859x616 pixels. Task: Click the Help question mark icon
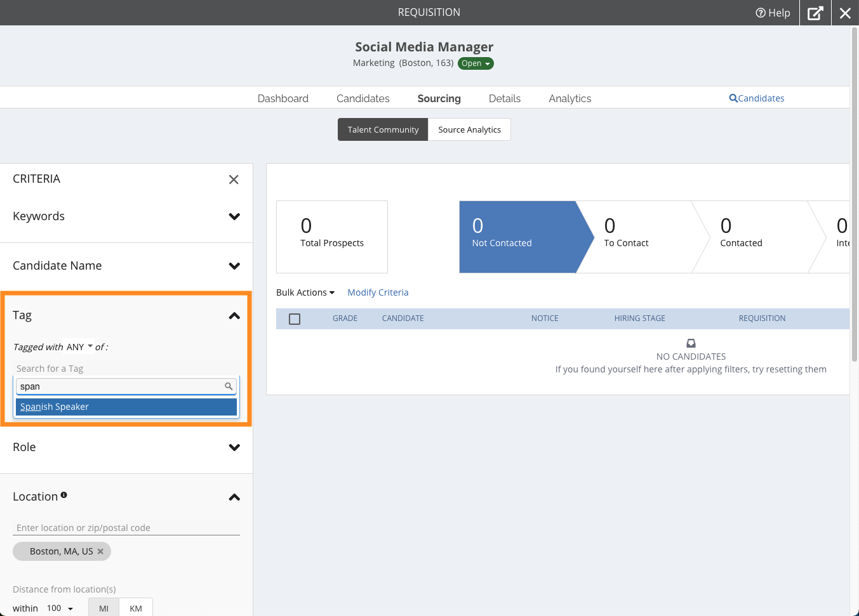760,13
